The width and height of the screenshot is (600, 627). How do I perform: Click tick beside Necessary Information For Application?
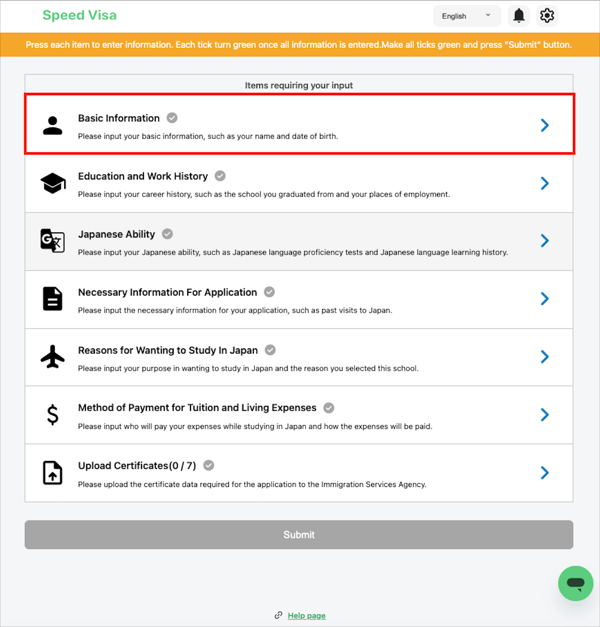pyautogui.click(x=269, y=292)
